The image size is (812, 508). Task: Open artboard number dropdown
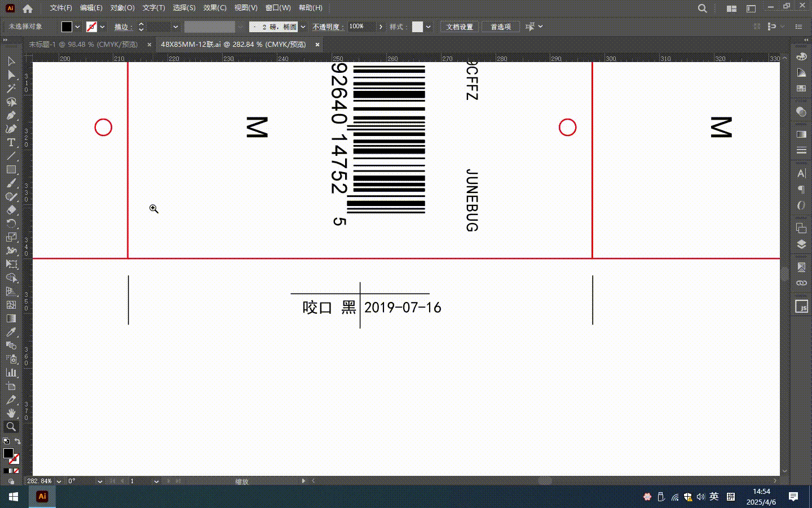click(156, 481)
